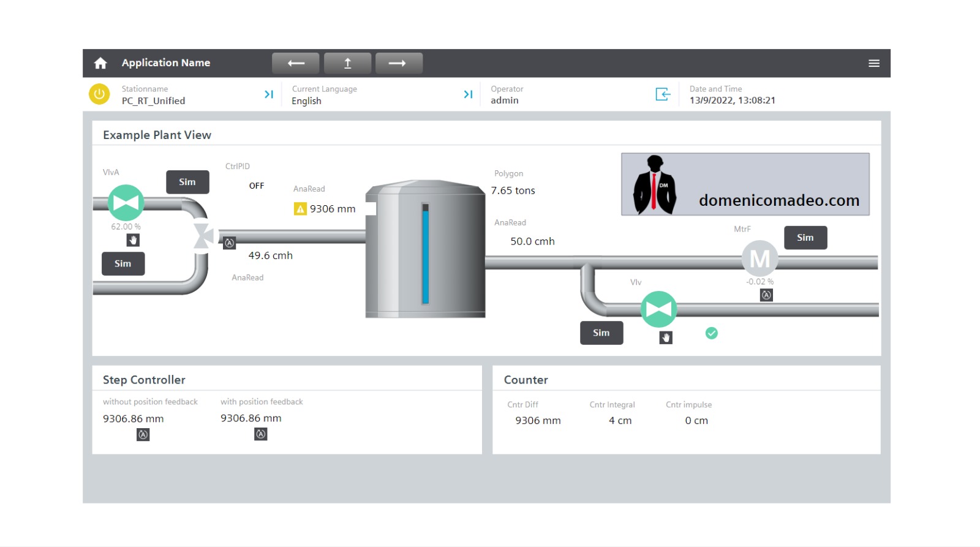
Task: Click the yellow power status icon
Action: tap(99, 94)
